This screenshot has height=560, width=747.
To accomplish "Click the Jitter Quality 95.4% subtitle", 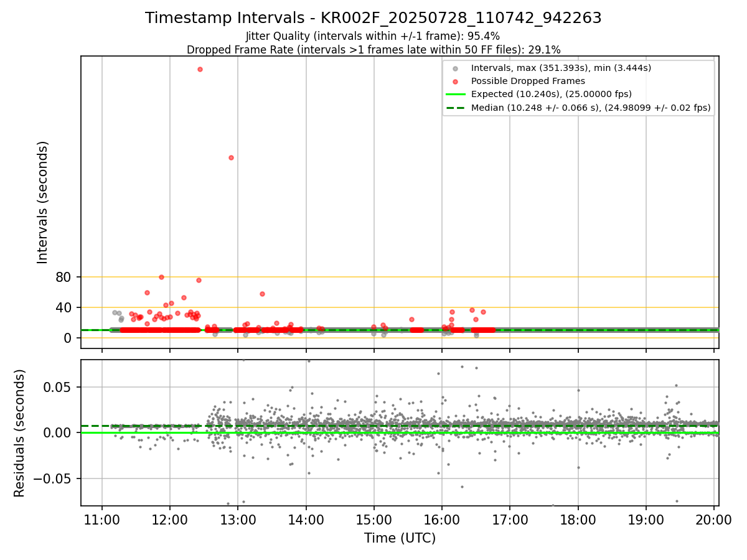I will coord(373,36).
